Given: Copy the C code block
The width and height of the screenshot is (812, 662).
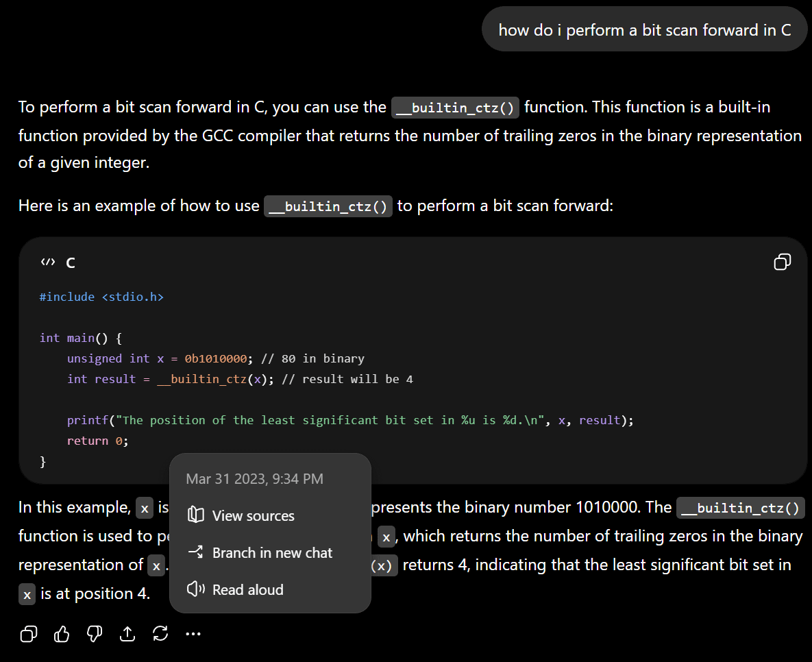Looking at the screenshot, I should pyautogui.click(x=782, y=262).
